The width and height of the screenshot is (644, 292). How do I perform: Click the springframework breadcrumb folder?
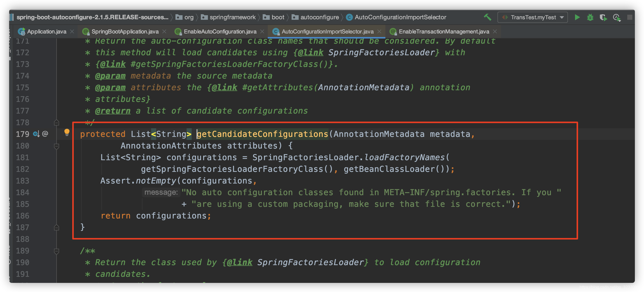click(x=232, y=17)
